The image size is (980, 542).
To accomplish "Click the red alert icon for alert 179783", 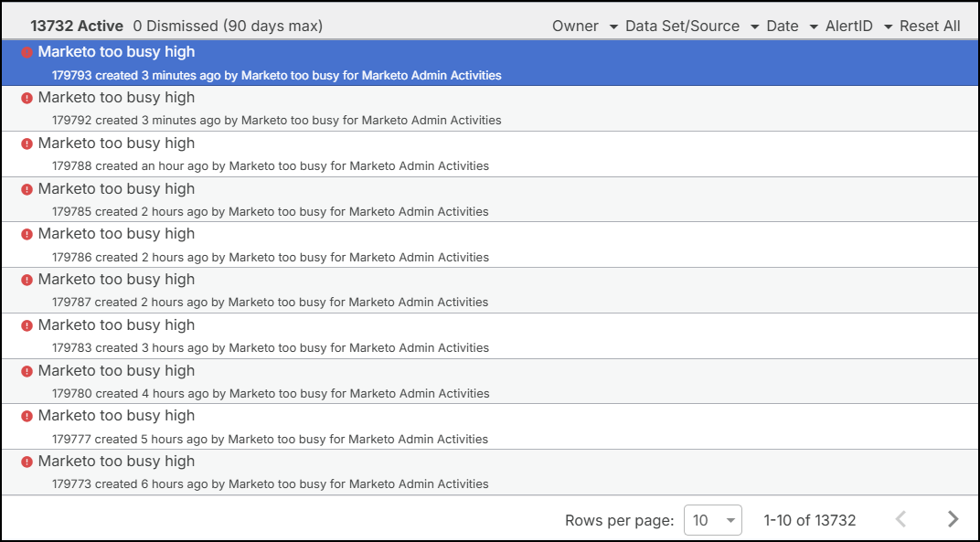I will point(27,325).
